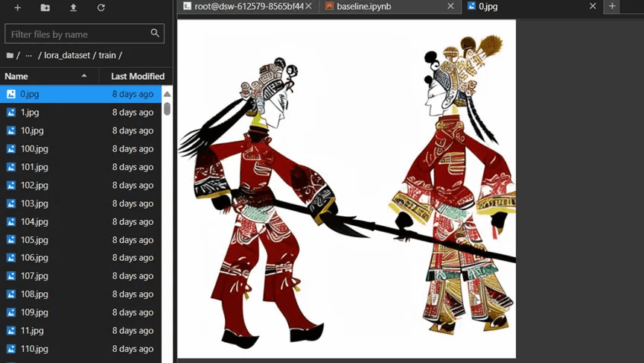Select file 107.jpg in the list
Viewport: 644px width, 363px height.
click(x=80, y=276)
